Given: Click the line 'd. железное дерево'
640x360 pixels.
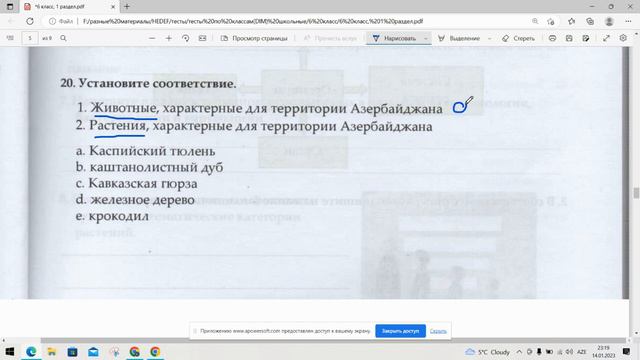Looking at the screenshot, I should [135, 200].
